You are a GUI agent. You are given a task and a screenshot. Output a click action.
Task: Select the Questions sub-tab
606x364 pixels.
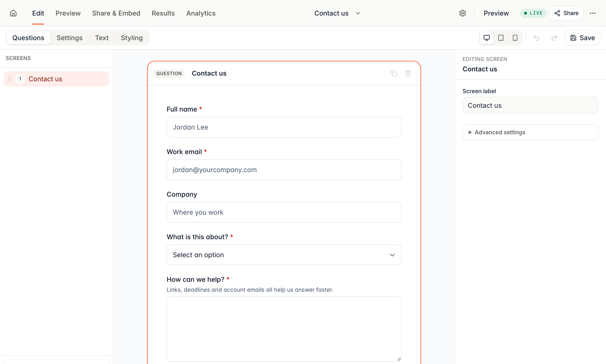tap(28, 38)
